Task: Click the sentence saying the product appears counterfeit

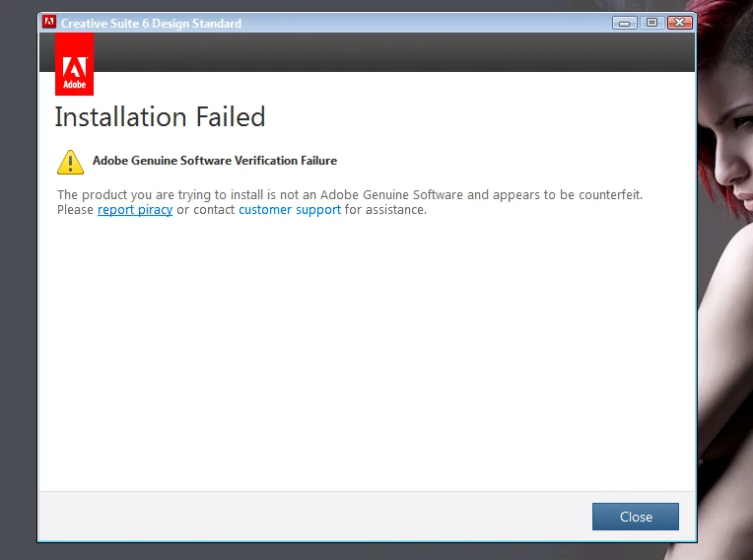Action: (350, 194)
